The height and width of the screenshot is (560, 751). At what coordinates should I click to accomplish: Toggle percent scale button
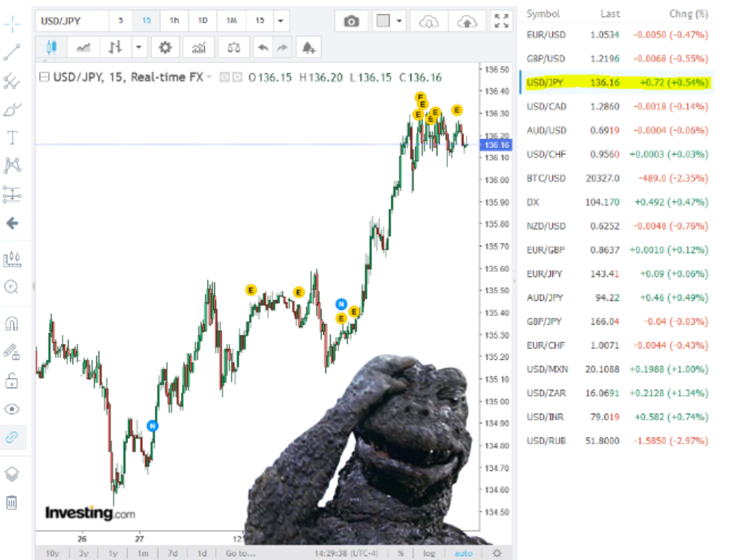[400, 553]
